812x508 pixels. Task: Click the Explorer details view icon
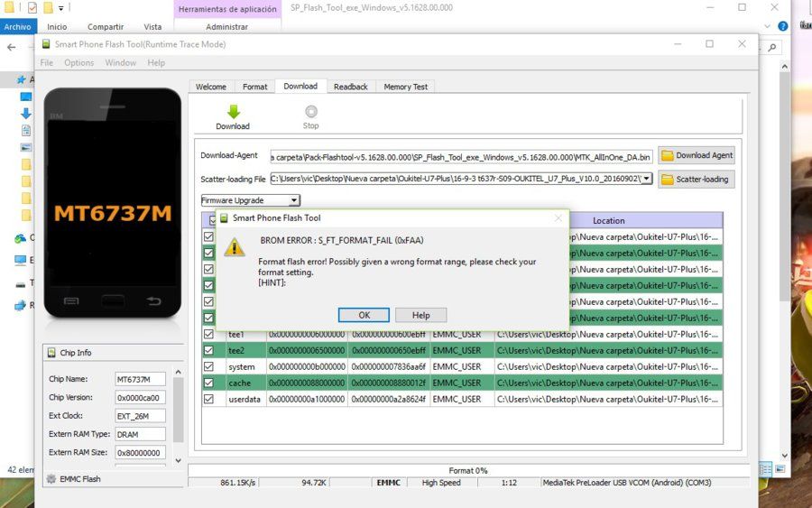click(765, 469)
